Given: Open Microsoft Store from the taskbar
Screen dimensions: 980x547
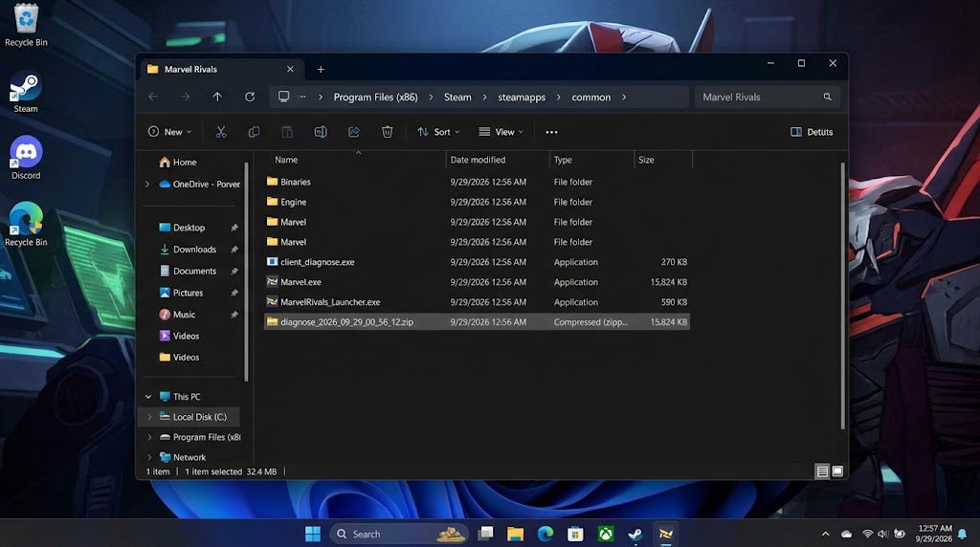Looking at the screenshot, I should [x=575, y=534].
